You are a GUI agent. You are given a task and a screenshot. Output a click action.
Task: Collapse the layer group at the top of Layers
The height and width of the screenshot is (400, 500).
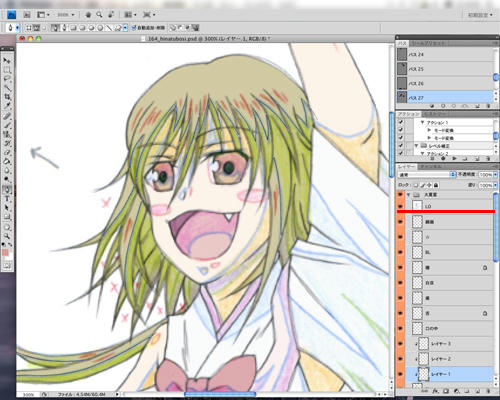pos(409,194)
